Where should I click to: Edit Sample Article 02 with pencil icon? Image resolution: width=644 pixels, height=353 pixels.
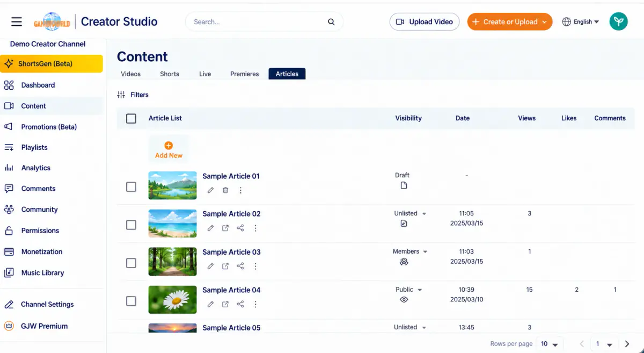[210, 228]
